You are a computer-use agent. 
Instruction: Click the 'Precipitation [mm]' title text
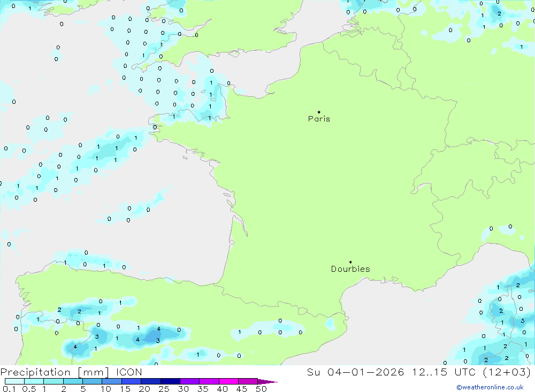tap(55, 372)
